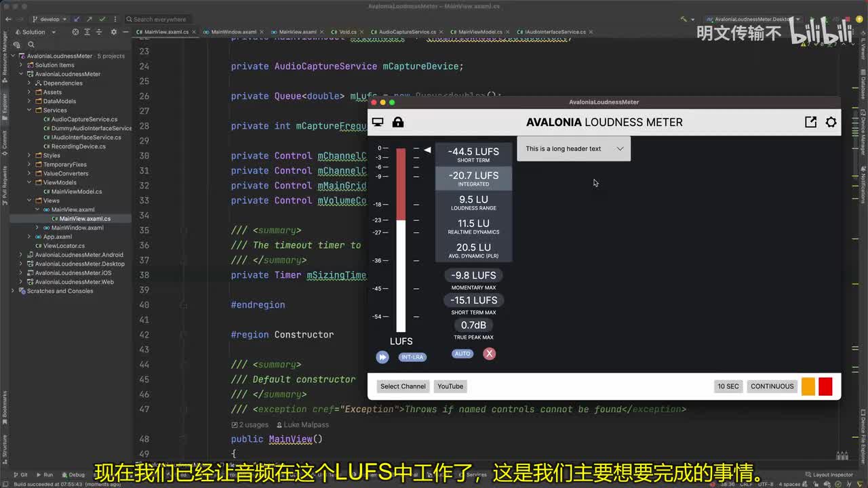Close the MainView.axaml.cs tab

[195, 32]
